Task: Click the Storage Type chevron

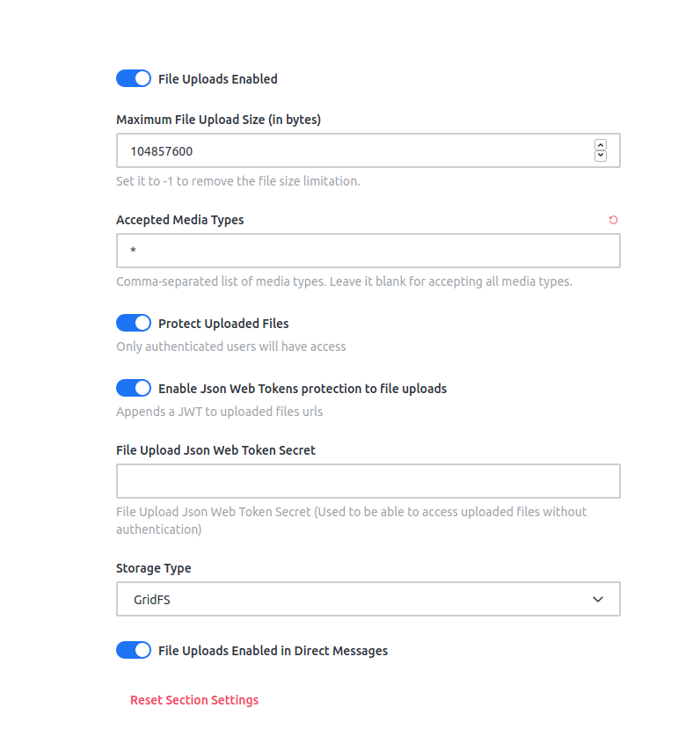Action: click(x=599, y=599)
